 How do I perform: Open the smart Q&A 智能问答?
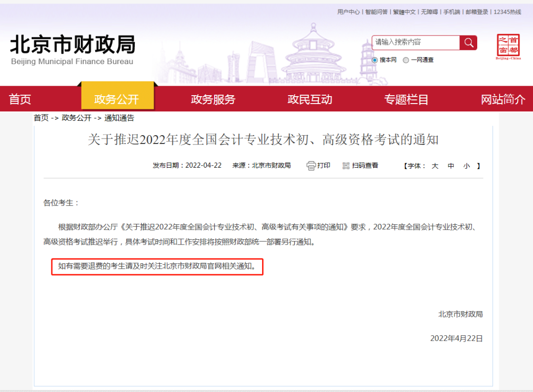pos(376,11)
